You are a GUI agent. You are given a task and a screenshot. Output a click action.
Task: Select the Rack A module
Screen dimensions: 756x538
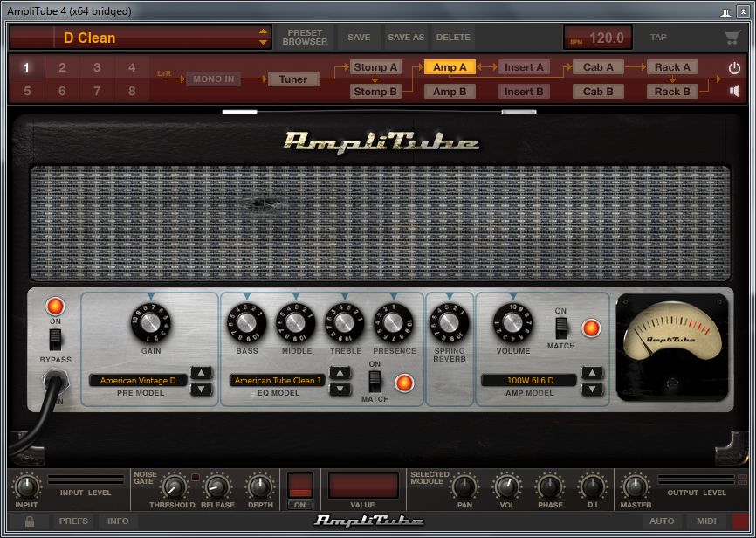(672, 67)
